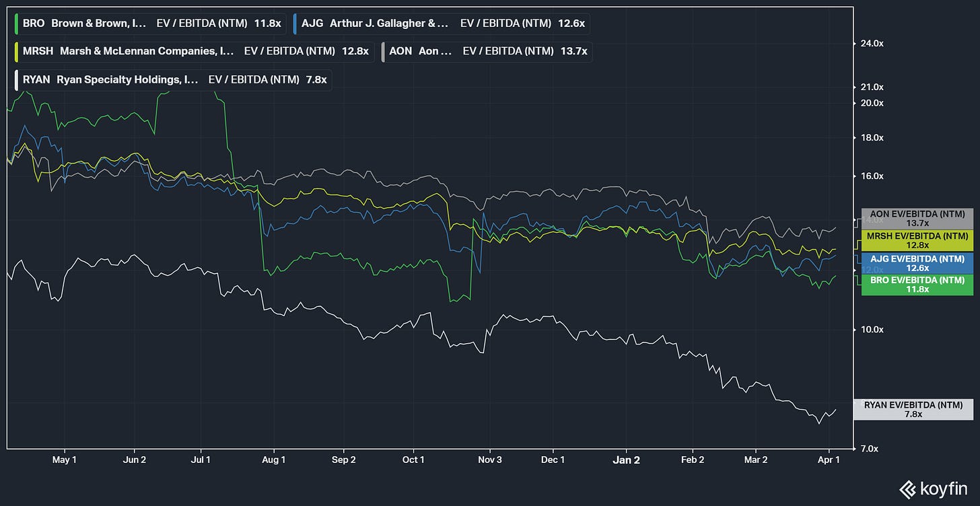Click the May 1 date on the x-axis

point(65,461)
